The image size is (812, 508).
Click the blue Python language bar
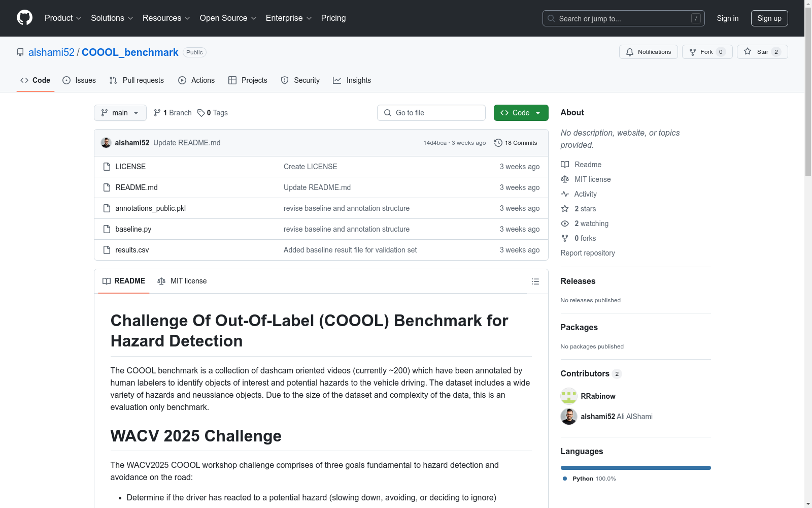click(x=636, y=468)
